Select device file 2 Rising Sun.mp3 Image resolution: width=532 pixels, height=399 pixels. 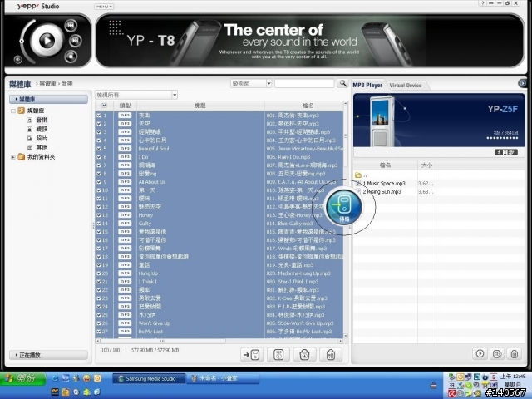click(x=382, y=192)
